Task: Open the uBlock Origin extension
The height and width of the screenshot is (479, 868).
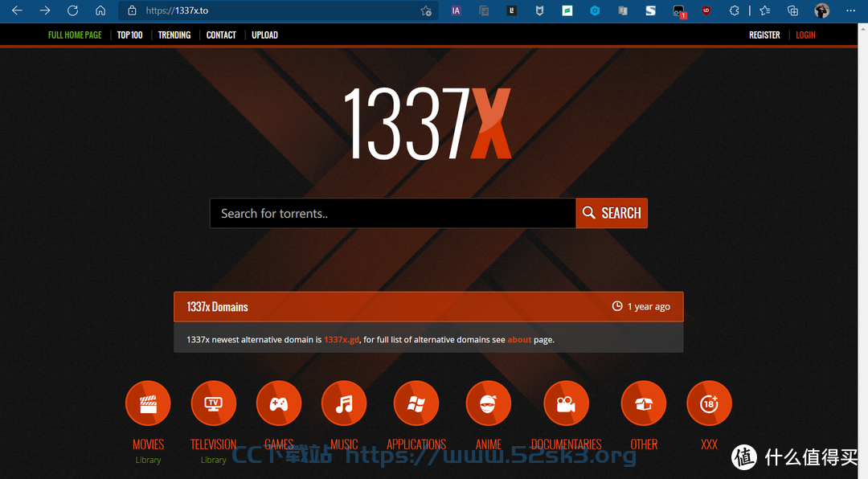Action: click(x=706, y=10)
